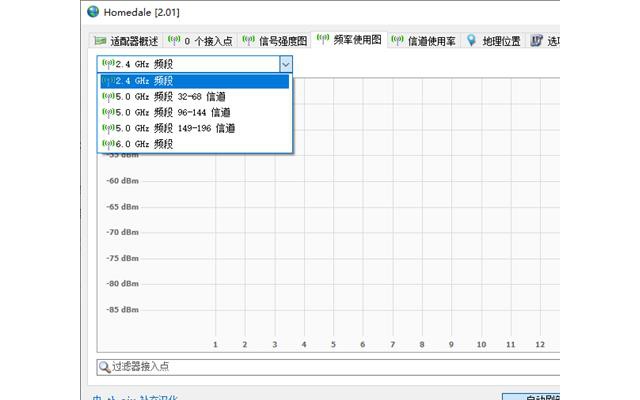Click antenna icon beside 6.0 GHz 频段
The width and height of the screenshot is (640, 400).
(x=108, y=144)
